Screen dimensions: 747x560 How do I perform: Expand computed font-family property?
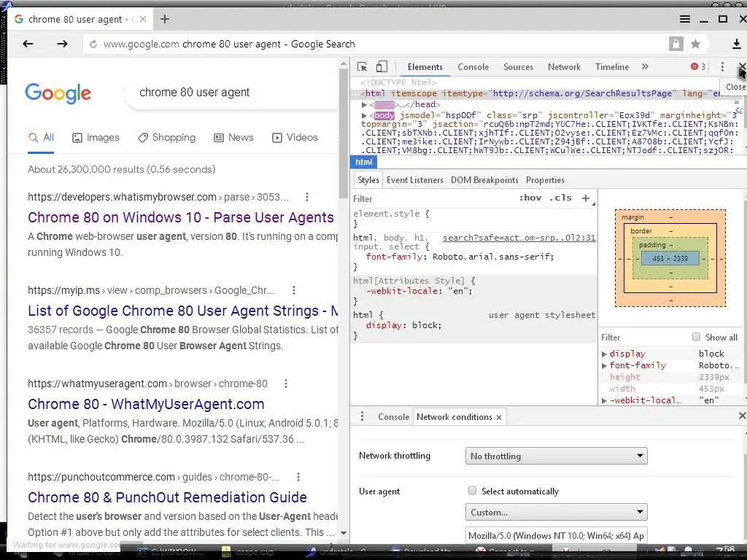[x=604, y=366]
